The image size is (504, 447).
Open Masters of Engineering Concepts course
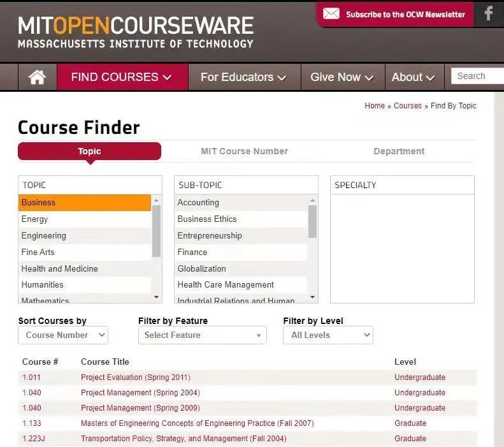tap(198, 423)
